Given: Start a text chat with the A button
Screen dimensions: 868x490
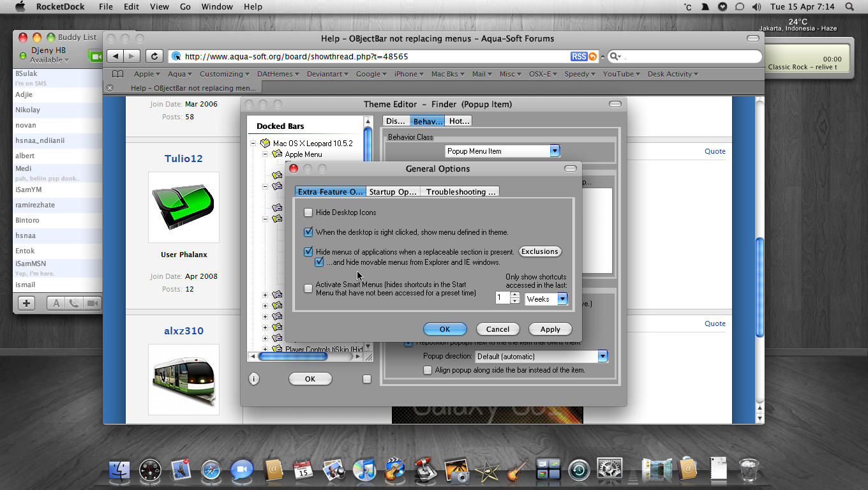Looking at the screenshot, I should (56, 304).
